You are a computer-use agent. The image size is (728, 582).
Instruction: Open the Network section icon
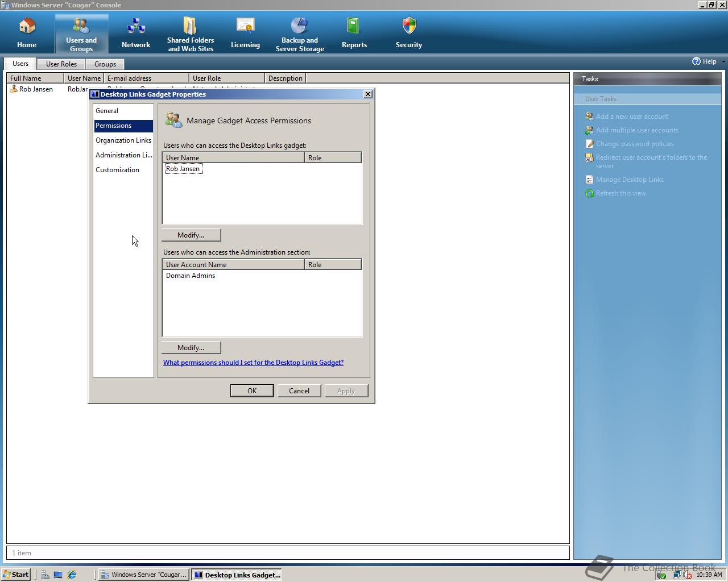click(136, 26)
